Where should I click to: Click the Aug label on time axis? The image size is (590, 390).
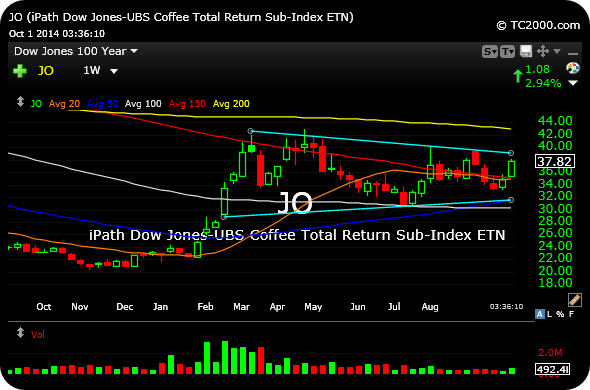pos(430,307)
